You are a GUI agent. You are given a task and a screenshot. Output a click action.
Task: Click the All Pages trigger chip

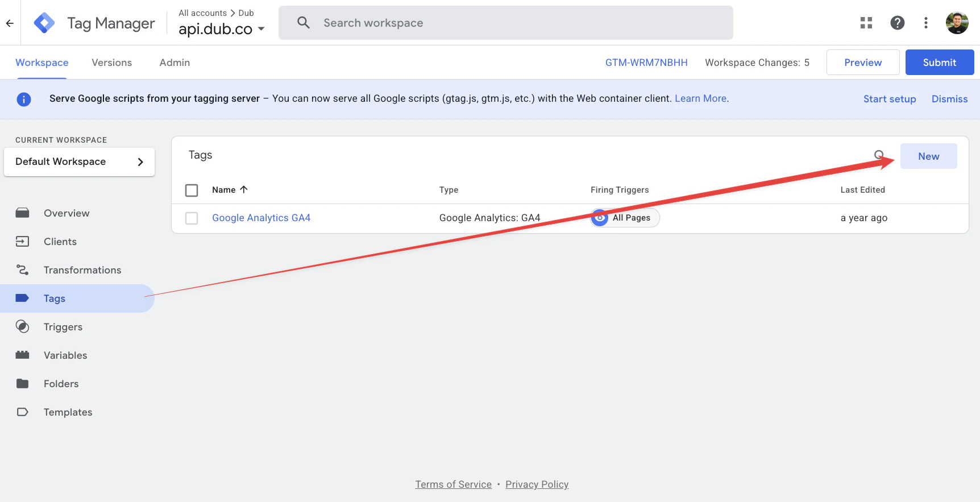point(625,218)
